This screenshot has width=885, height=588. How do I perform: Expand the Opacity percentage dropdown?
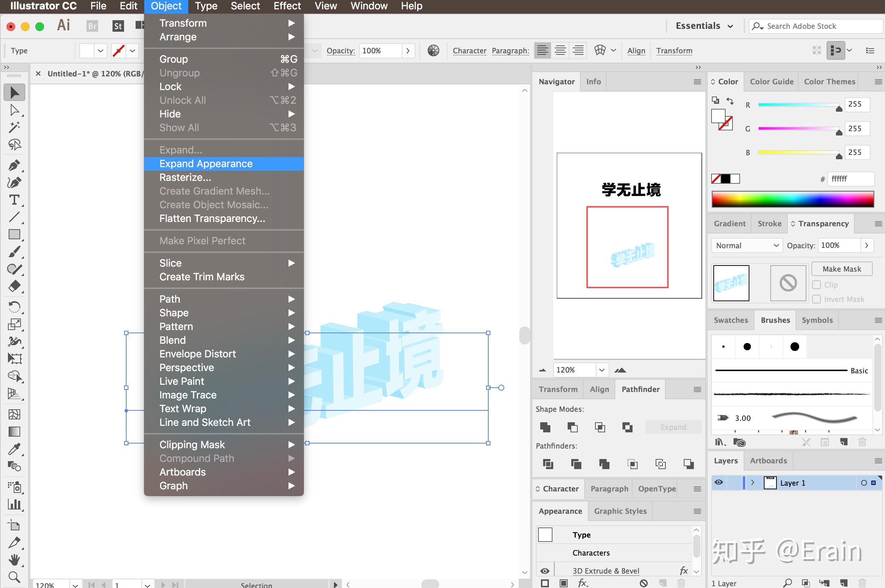[408, 50]
